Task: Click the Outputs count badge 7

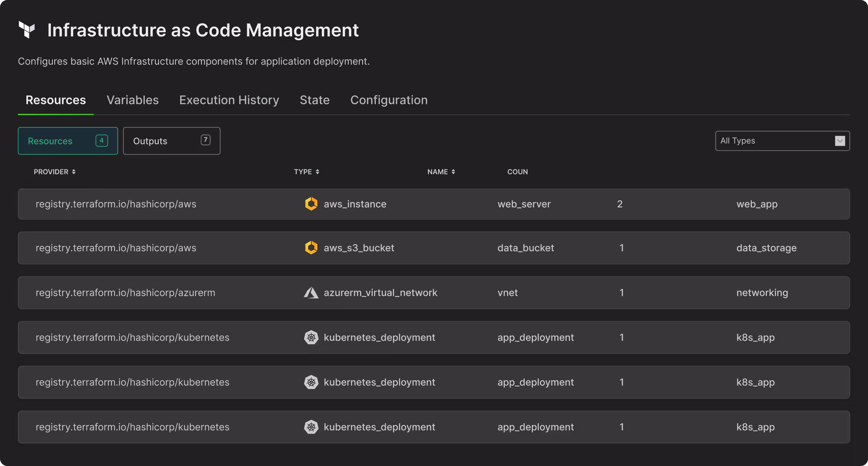Action: (x=205, y=140)
